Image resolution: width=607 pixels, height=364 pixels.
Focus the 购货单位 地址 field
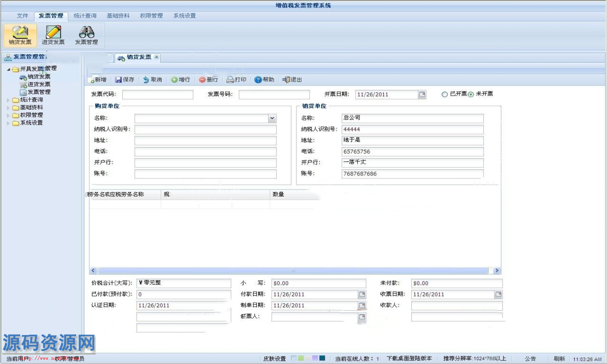click(205, 141)
